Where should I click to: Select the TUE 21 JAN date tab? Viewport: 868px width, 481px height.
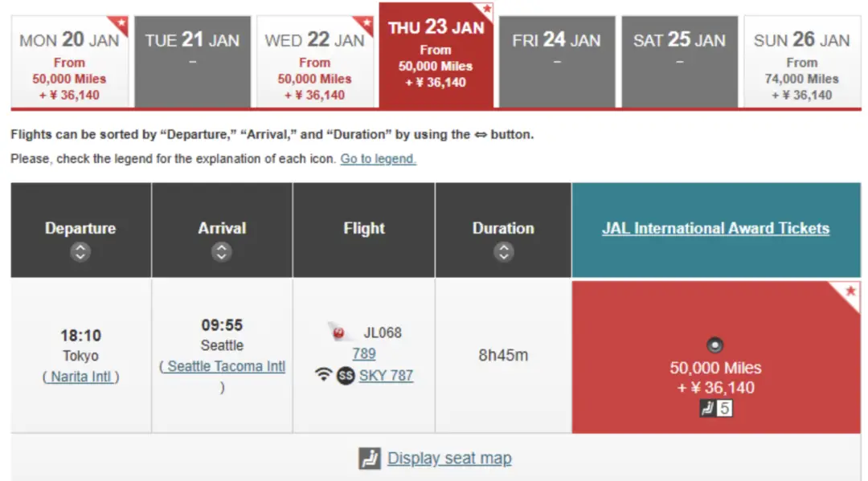(193, 62)
